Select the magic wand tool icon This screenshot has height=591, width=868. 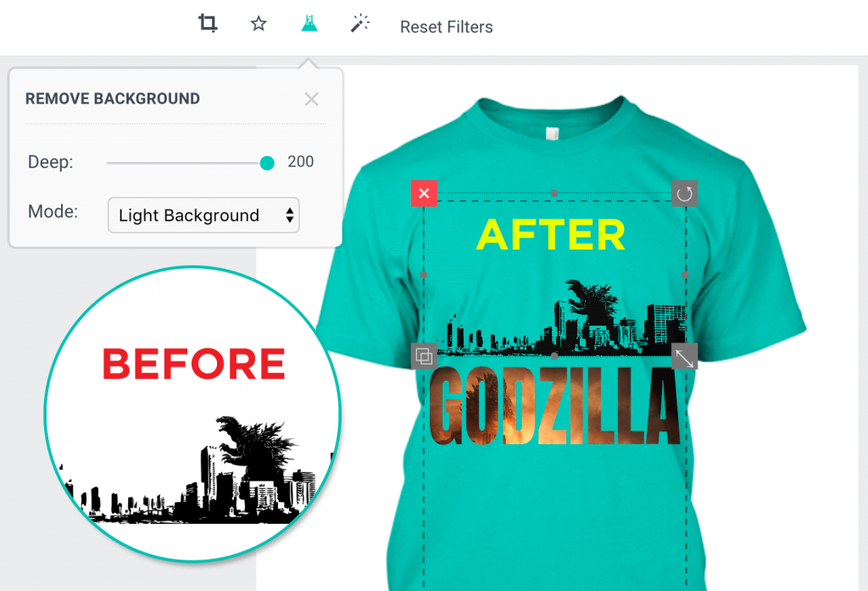359,23
